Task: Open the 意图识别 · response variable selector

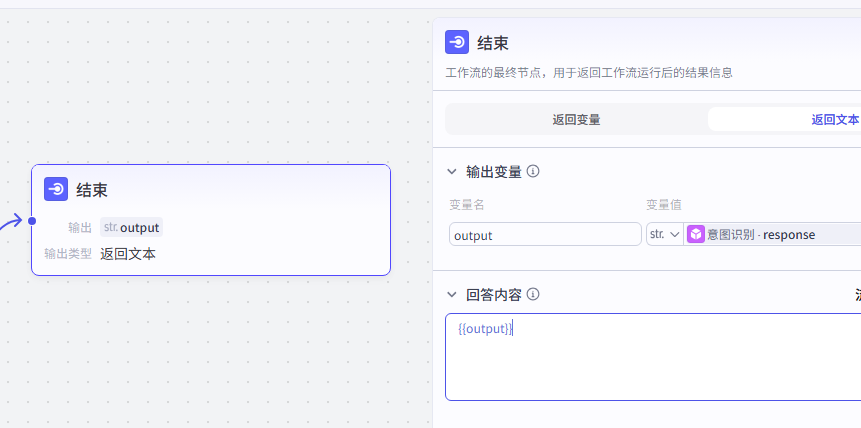Action: coord(772,235)
